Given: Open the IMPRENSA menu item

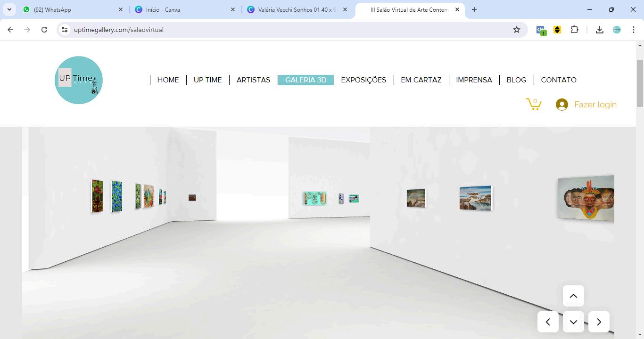Looking at the screenshot, I should [474, 80].
